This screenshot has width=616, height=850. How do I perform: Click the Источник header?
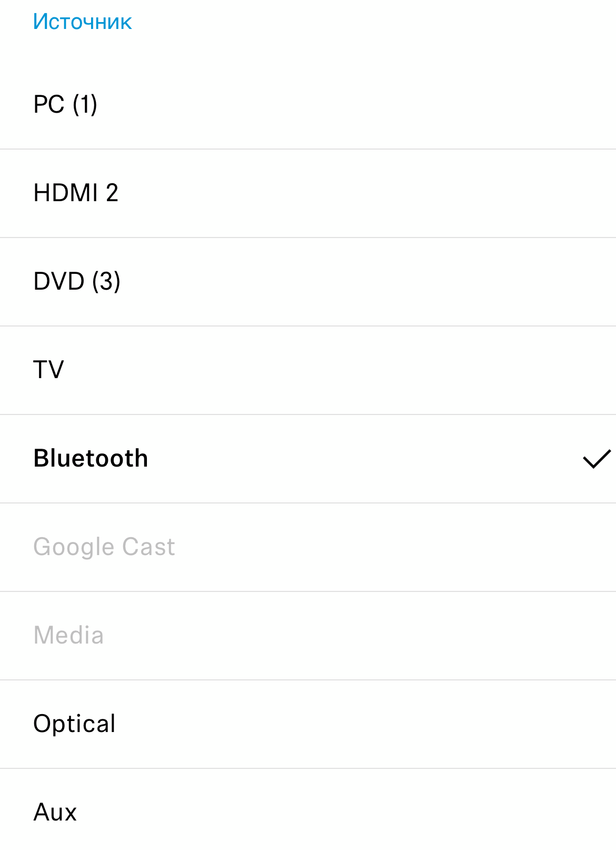82,22
